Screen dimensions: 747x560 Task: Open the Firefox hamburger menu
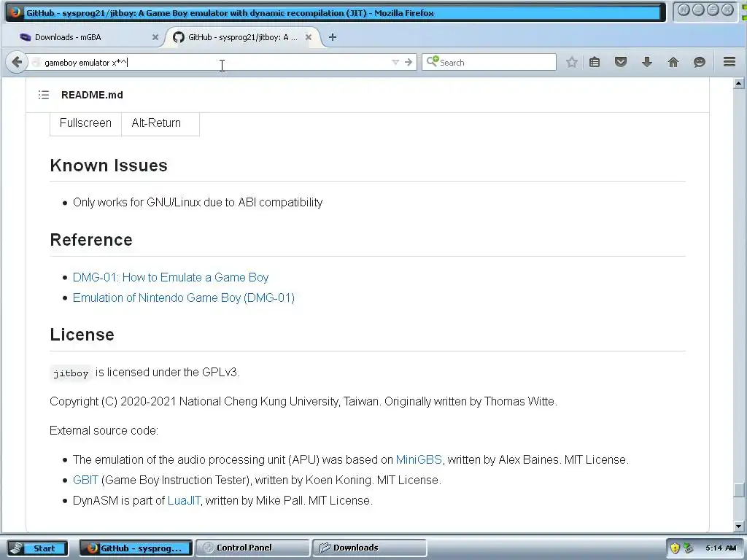point(729,62)
